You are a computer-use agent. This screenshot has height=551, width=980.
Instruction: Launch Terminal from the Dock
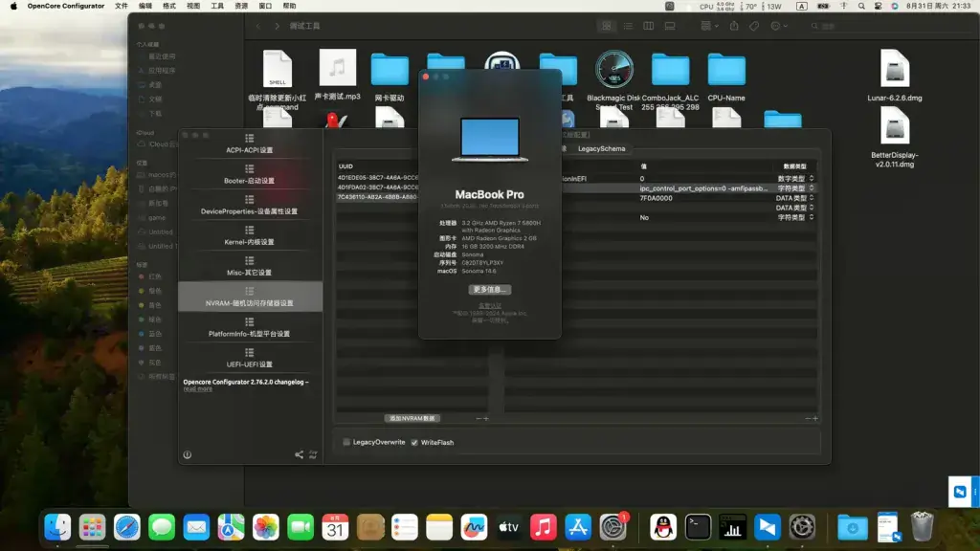pos(698,527)
